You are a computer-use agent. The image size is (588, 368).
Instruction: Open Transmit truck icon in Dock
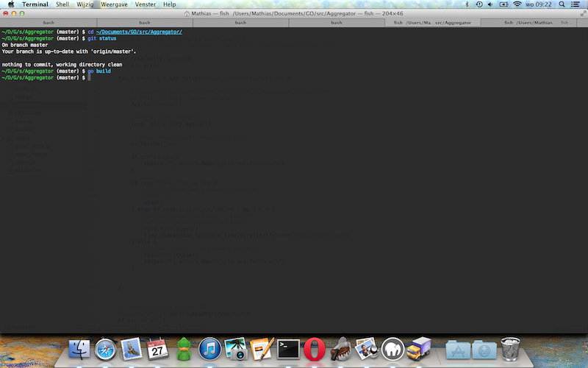click(419, 349)
